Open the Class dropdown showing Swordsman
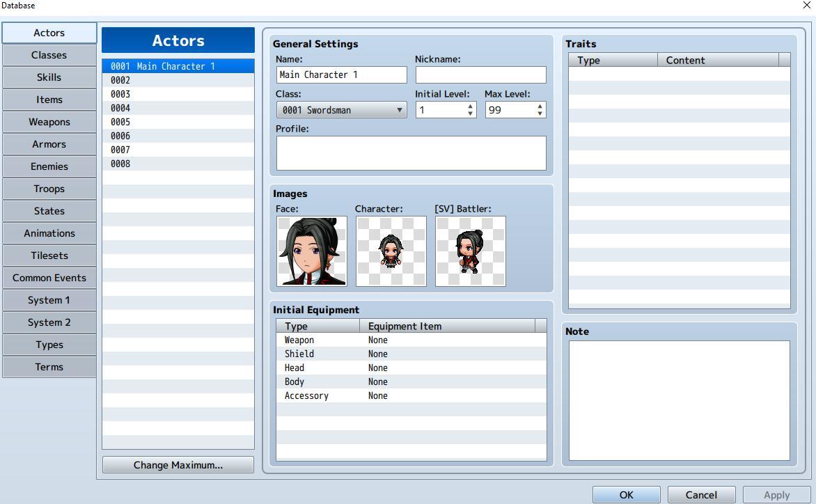816x504 pixels. [x=341, y=110]
